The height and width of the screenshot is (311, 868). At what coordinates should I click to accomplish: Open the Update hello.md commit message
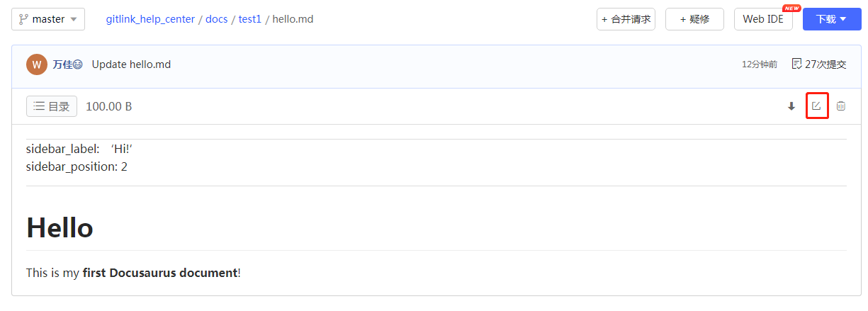pyautogui.click(x=131, y=64)
